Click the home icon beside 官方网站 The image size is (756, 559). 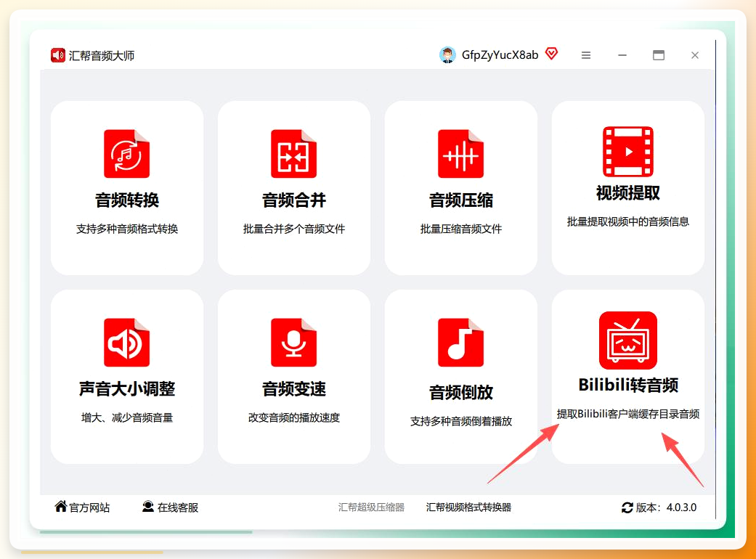point(61,507)
